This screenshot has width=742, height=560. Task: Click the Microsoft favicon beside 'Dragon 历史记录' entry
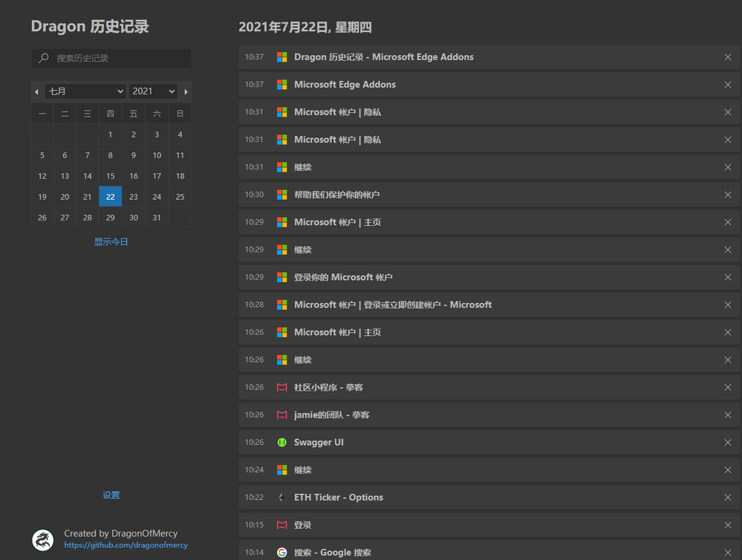tap(281, 57)
